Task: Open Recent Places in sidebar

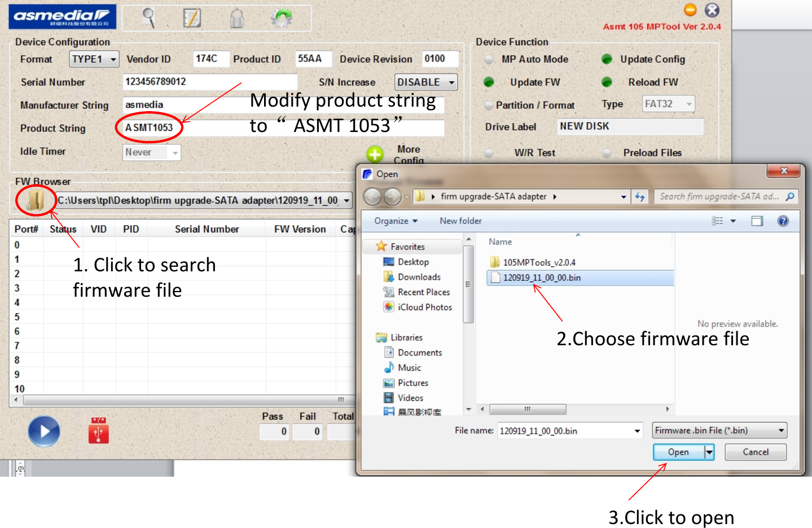Action: [416, 292]
